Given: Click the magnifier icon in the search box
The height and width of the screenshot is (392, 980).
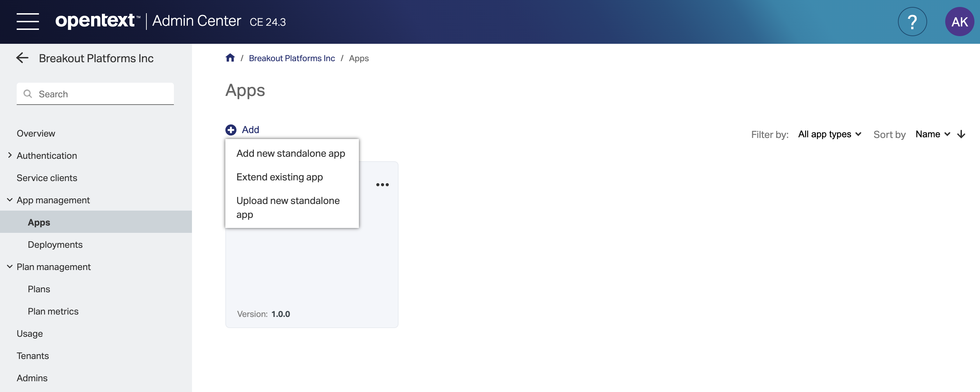Looking at the screenshot, I should point(28,93).
